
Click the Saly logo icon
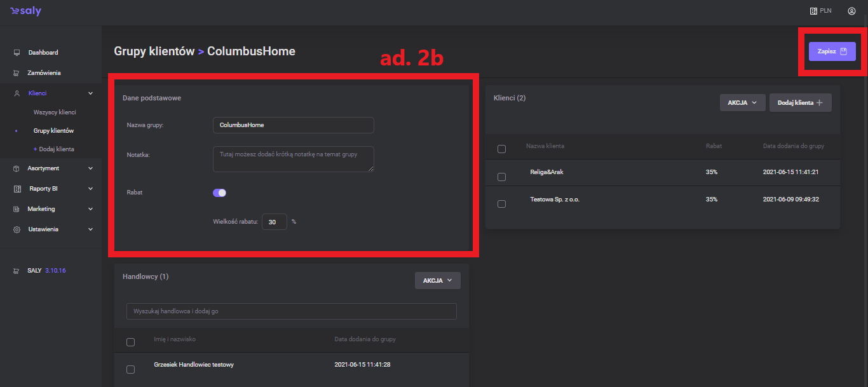pyautogui.click(x=16, y=11)
